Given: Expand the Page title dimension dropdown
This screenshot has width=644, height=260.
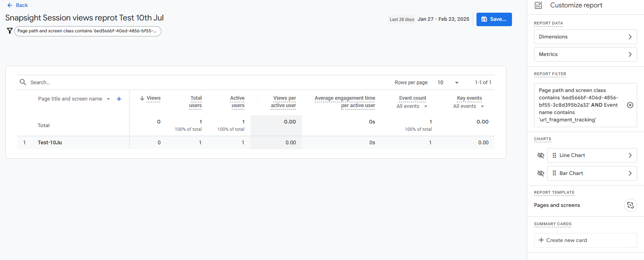Looking at the screenshot, I should [x=108, y=99].
